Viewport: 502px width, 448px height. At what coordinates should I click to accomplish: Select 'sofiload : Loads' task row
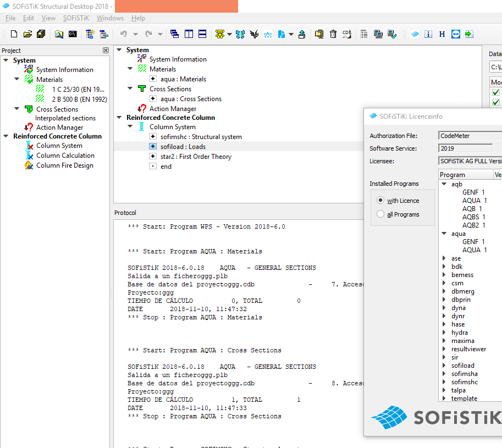(x=183, y=147)
